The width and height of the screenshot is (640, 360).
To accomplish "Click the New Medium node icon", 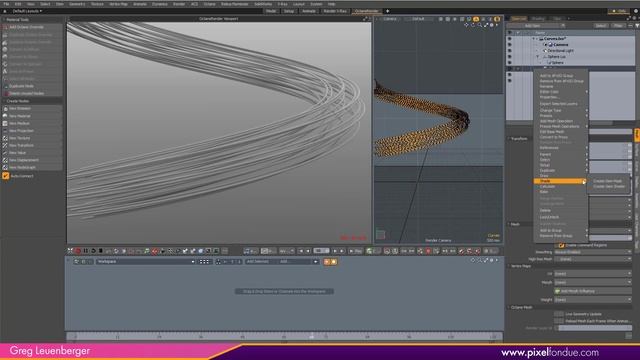I will 5,123.
